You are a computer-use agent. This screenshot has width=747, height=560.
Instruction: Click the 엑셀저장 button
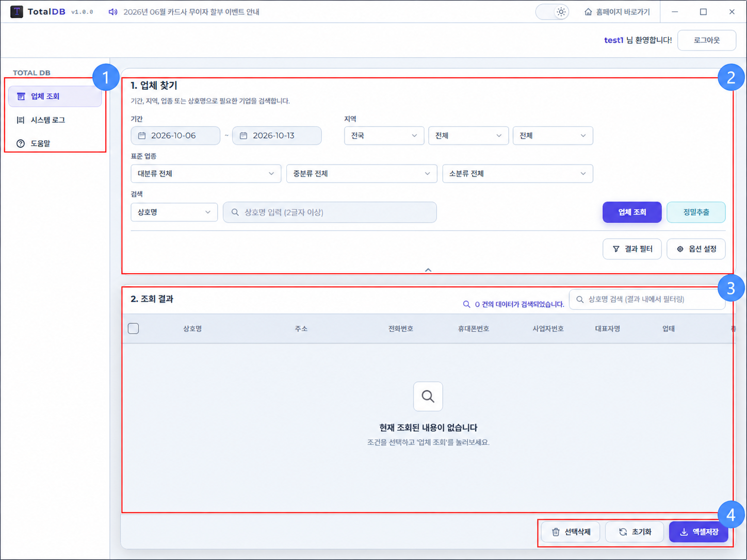coord(699,532)
